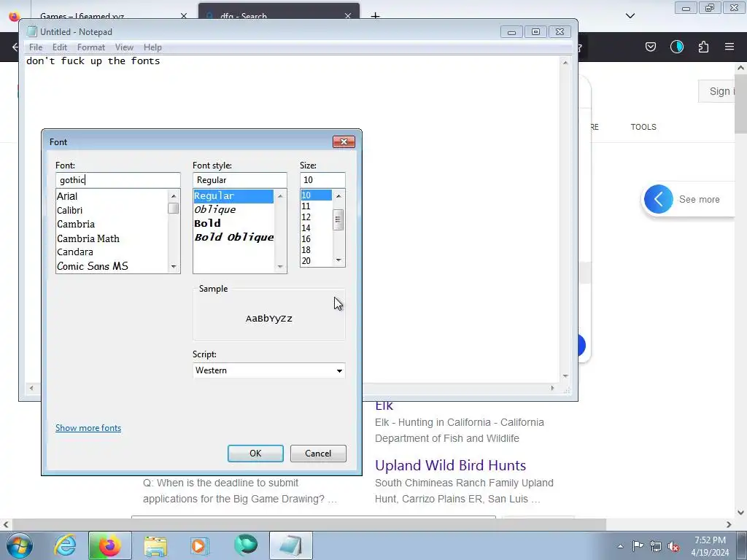
Task: Click Show more fonts link
Action: coord(88,427)
